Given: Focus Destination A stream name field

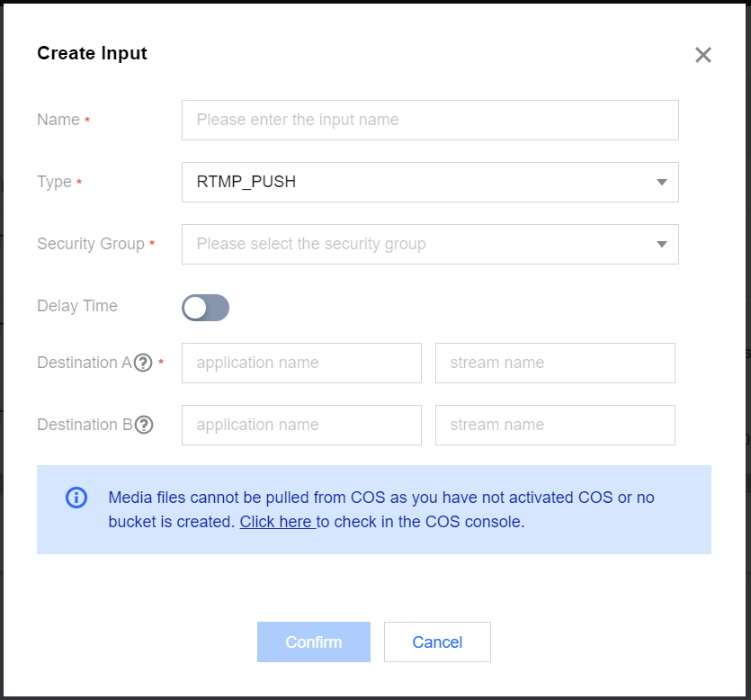Looking at the screenshot, I should pyautogui.click(x=555, y=363).
